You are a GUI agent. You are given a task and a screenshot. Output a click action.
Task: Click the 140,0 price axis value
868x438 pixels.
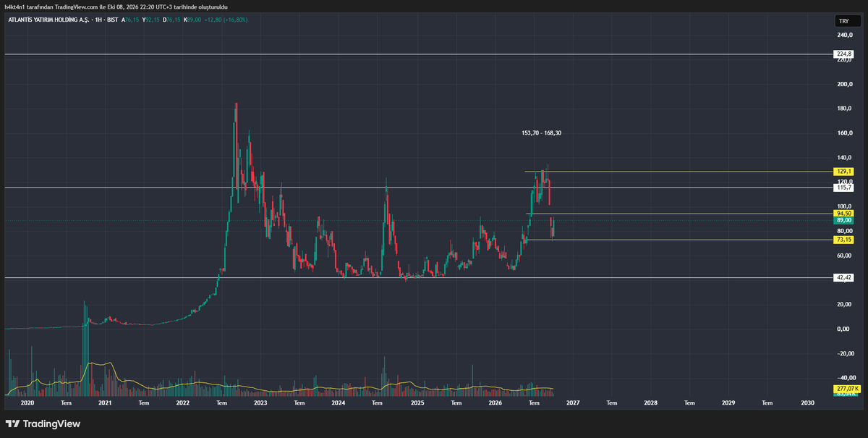tap(843, 158)
